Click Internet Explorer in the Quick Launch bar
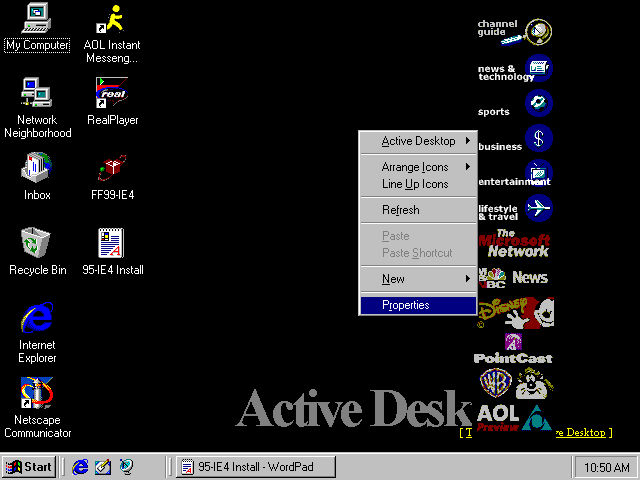This screenshot has width=640, height=480. [x=80, y=466]
